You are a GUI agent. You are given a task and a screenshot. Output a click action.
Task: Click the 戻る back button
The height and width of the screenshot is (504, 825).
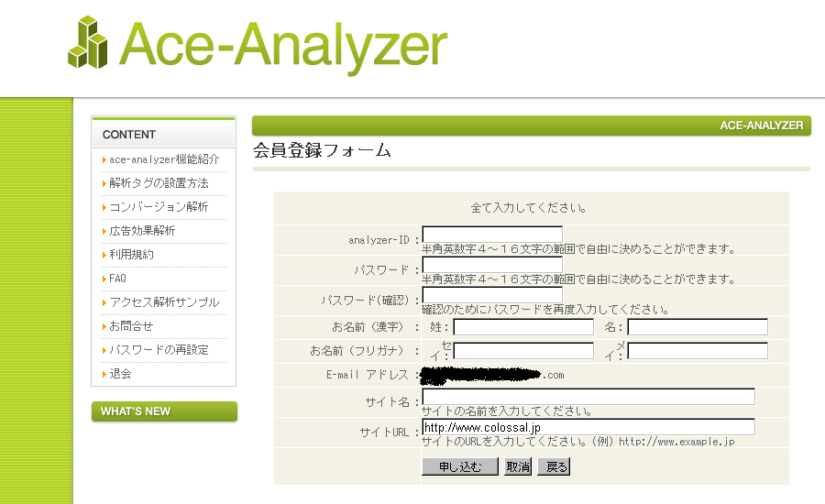coord(554,466)
